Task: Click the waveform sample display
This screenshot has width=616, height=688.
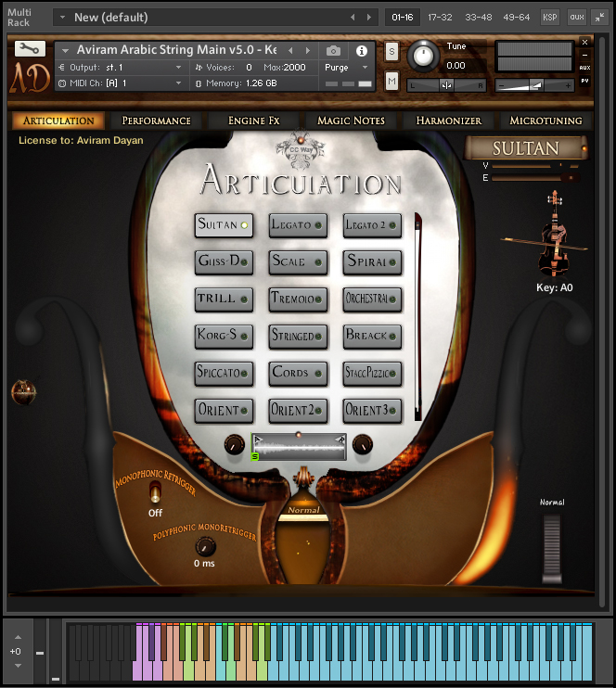Action: pyautogui.click(x=299, y=447)
